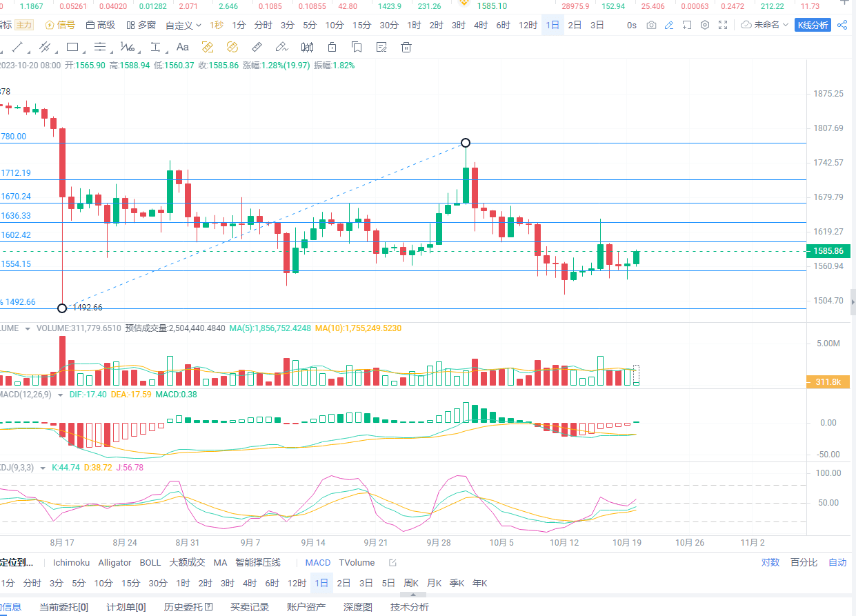Click the add-window crop icon
This screenshot has height=616, width=856.
[686, 25]
